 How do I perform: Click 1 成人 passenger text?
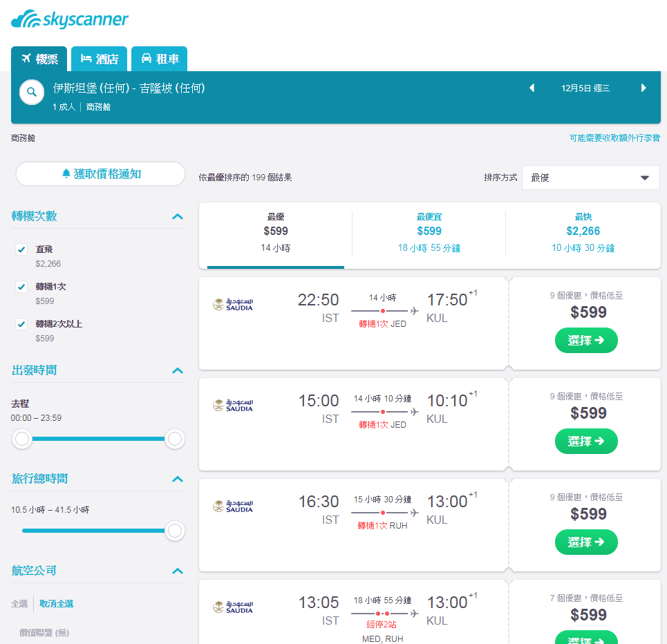pos(64,107)
